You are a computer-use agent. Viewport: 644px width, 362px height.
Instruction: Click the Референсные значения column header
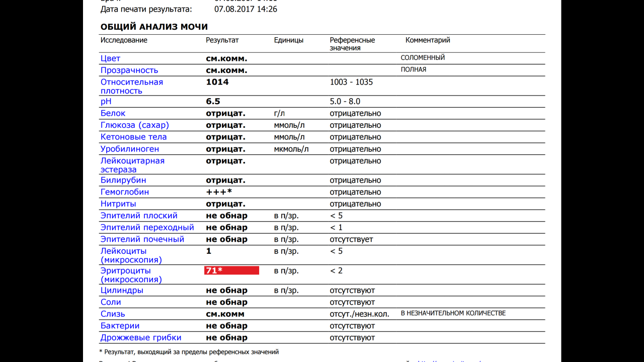click(x=352, y=44)
